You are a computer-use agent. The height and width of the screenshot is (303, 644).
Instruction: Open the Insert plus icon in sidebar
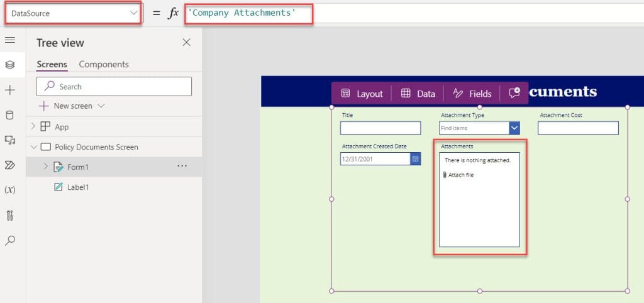pos(10,91)
